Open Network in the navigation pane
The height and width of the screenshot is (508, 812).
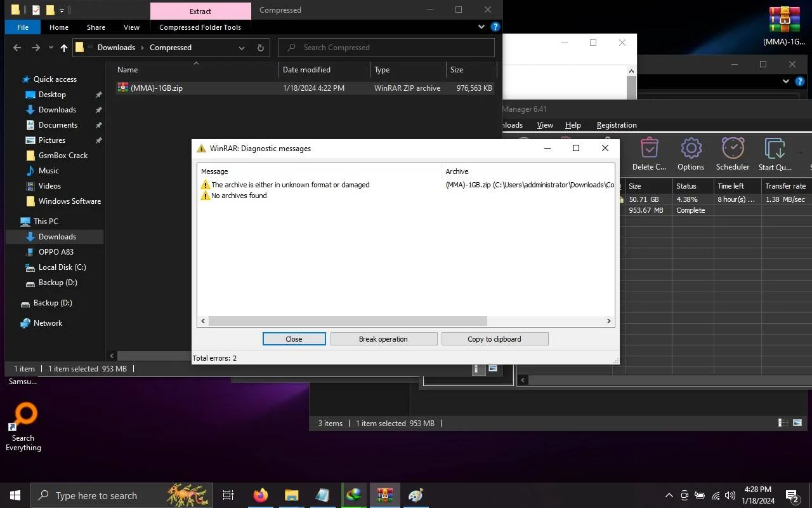tap(48, 323)
